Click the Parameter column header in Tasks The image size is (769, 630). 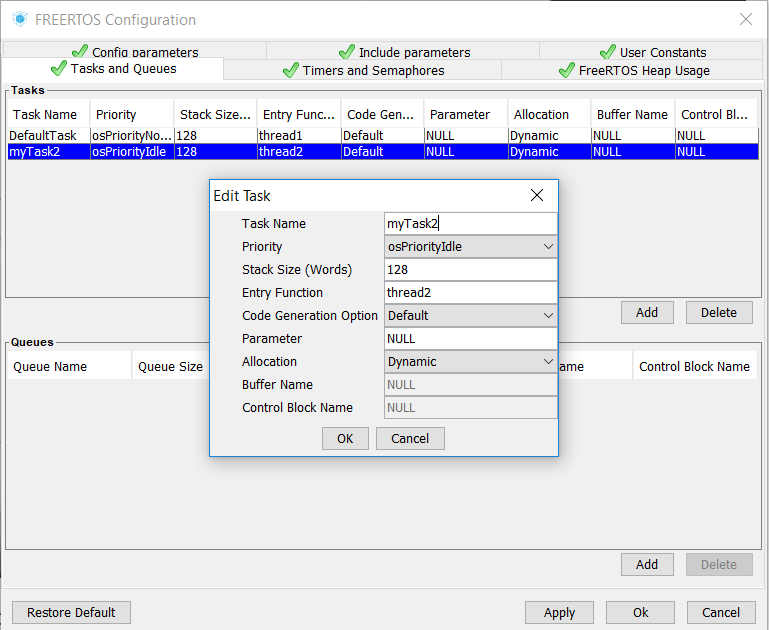tap(465, 114)
